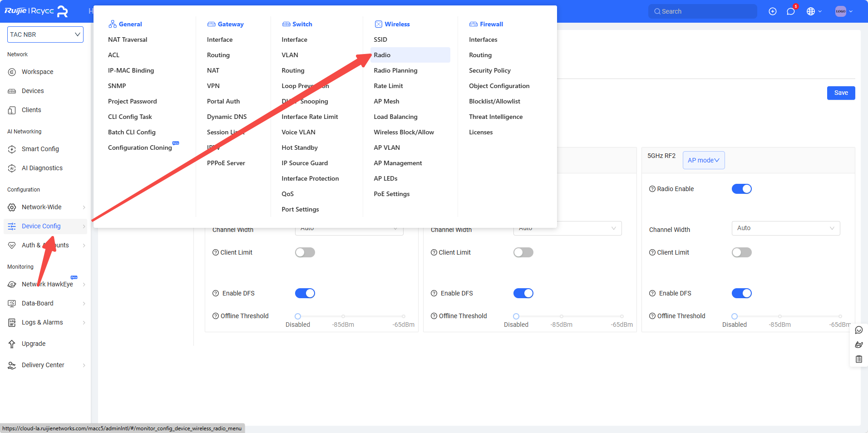The image size is (868, 433).
Task: Toggle Client Limit in 5GHz RF2 panel
Action: click(x=741, y=252)
